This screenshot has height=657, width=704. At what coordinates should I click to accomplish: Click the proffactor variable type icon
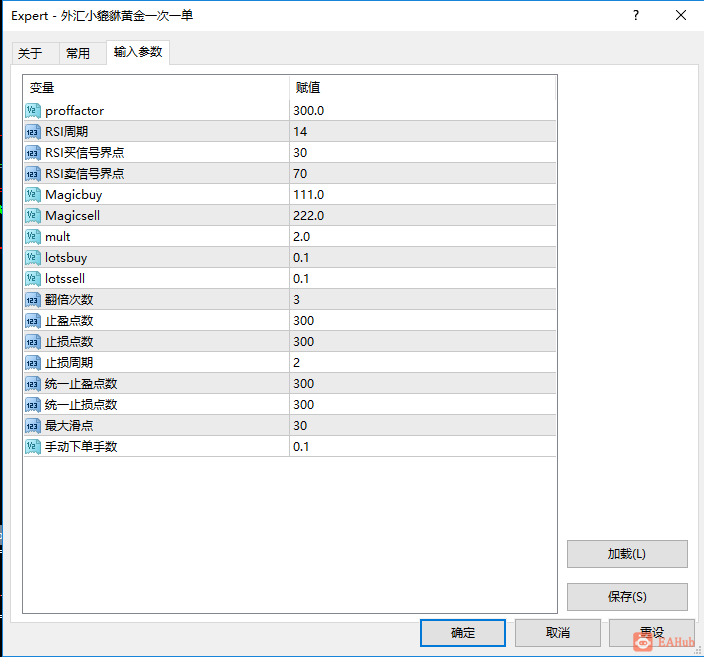[x=33, y=110]
